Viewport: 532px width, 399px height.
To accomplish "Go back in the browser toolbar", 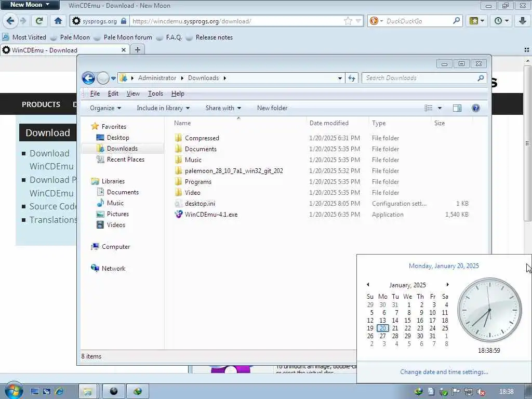I will coord(10,21).
